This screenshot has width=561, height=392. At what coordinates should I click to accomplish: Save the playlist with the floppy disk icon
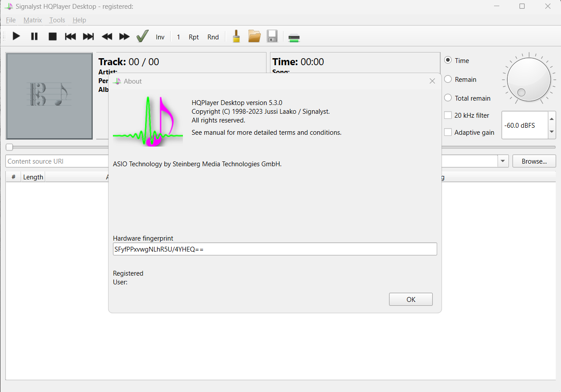click(x=272, y=36)
